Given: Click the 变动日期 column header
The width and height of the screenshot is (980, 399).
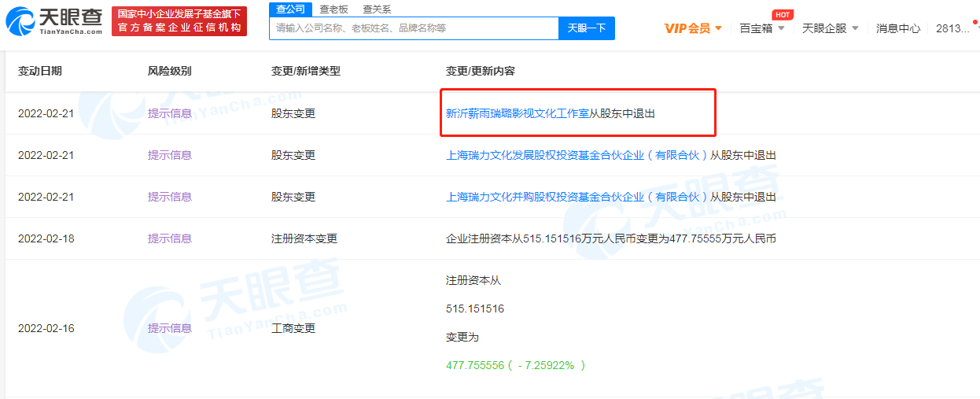Looking at the screenshot, I should pos(40,71).
